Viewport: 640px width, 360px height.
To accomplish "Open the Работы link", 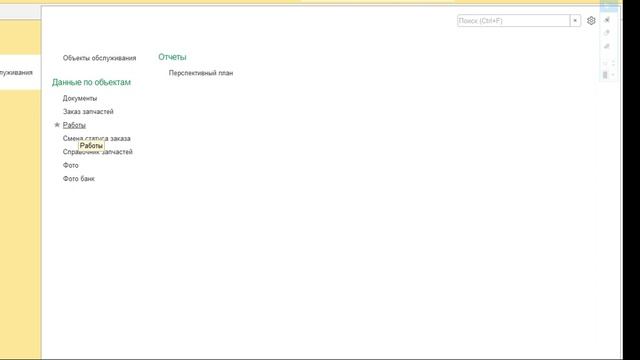I will coord(74,125).
